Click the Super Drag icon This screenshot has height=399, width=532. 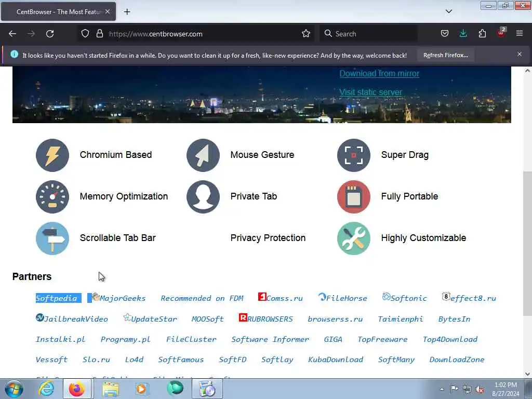353,155
